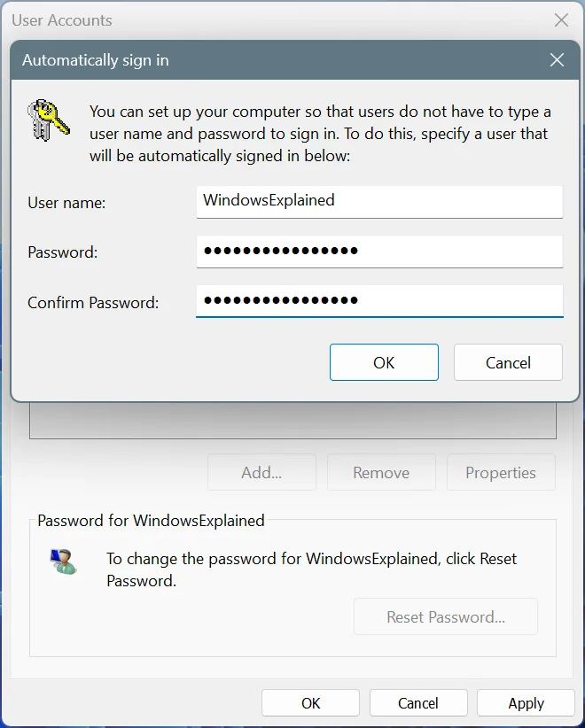The height and width of the screenshot is (728, 585).
Task: Apply the User Accounts changes
Action: click(526, 703)
